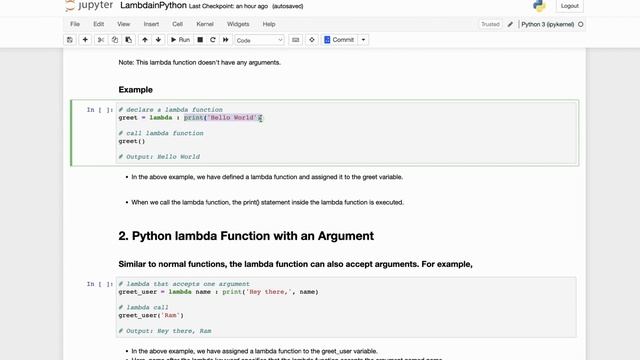Click the heading Python lambda Function with an Argument
The width and height of the screenshot is (640, 360).
coord(246,236)
